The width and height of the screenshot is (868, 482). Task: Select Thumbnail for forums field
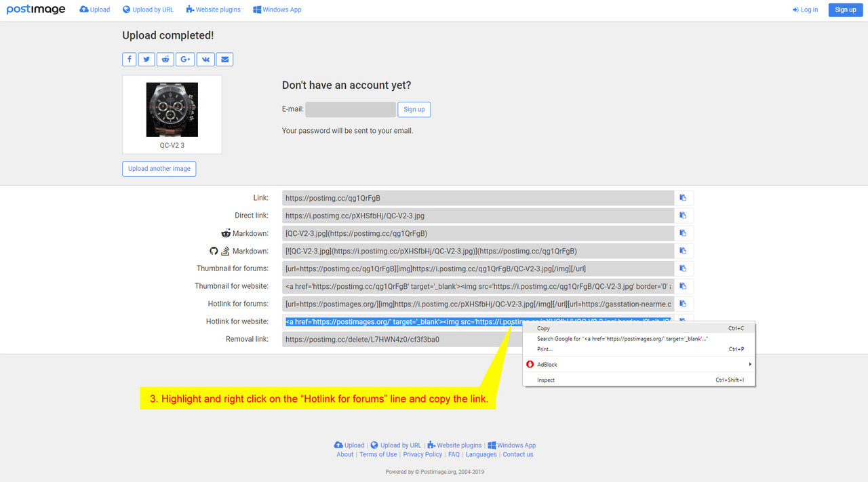(478, 268)
